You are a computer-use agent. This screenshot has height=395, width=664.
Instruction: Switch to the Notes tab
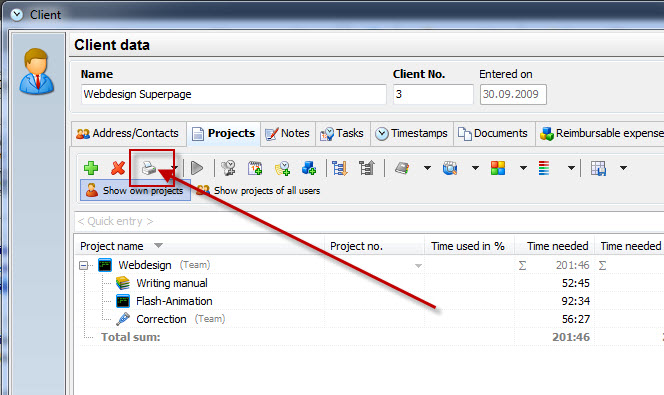(x=288, y=133)
